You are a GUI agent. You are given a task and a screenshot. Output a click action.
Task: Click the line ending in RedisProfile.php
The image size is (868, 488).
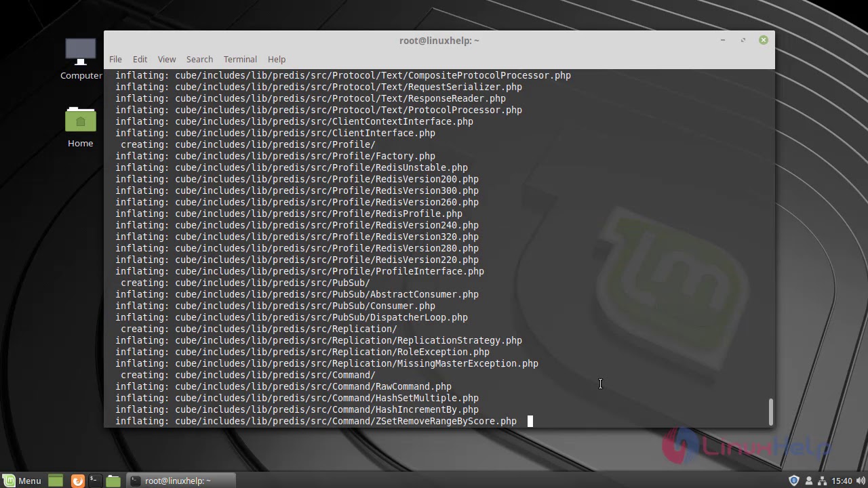click(289, 213)
